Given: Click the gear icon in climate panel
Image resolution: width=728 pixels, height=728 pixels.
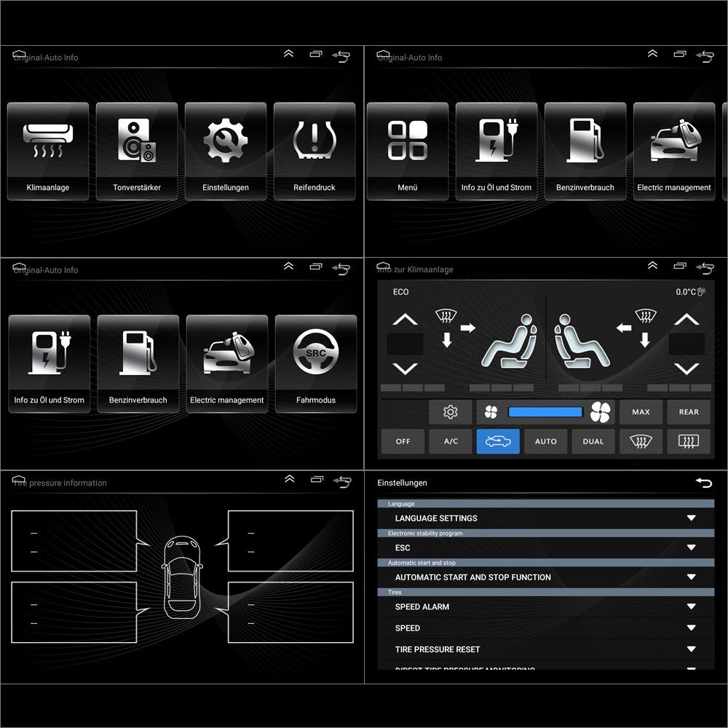Looking at the screenshot, I should click(x=451, y=412).
